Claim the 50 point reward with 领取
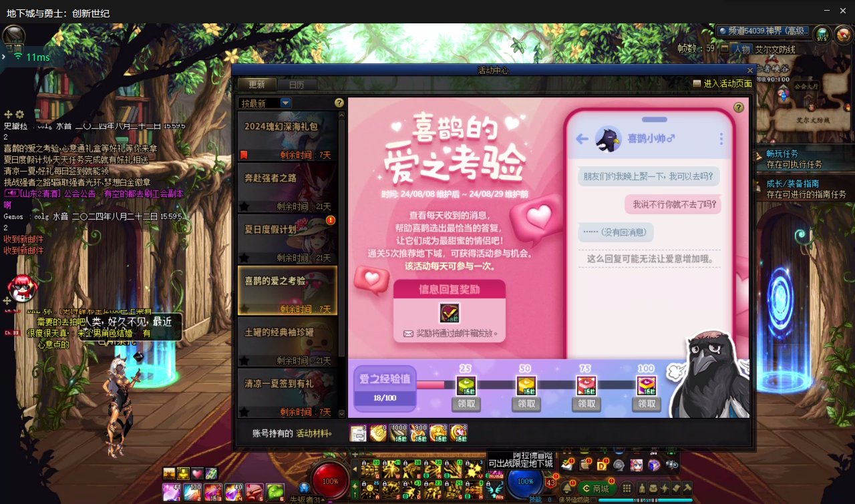 pyautogui.click(x=526, y=404)
